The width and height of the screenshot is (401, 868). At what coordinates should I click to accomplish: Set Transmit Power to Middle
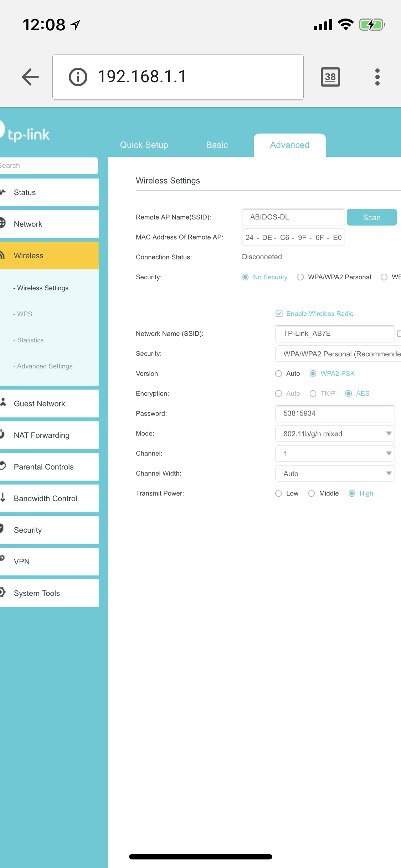pos(312,493)
